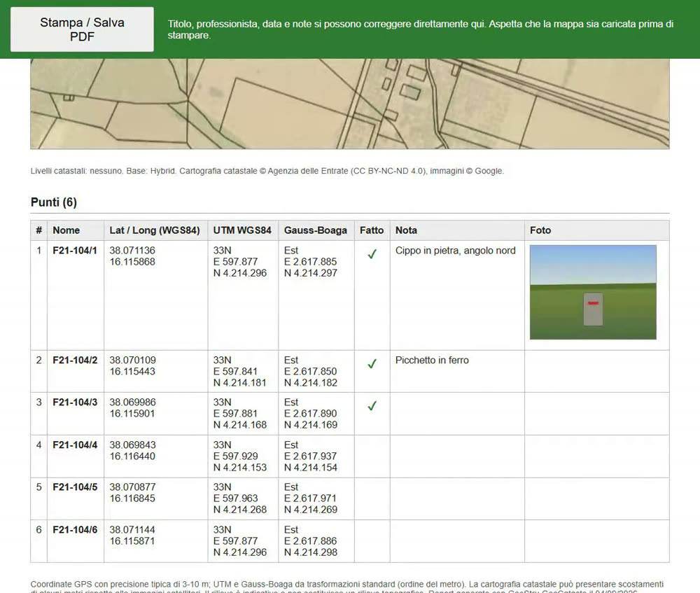Click UTM easting E 597.881
This screenshot has height=593, width=700.
(236, 414)
